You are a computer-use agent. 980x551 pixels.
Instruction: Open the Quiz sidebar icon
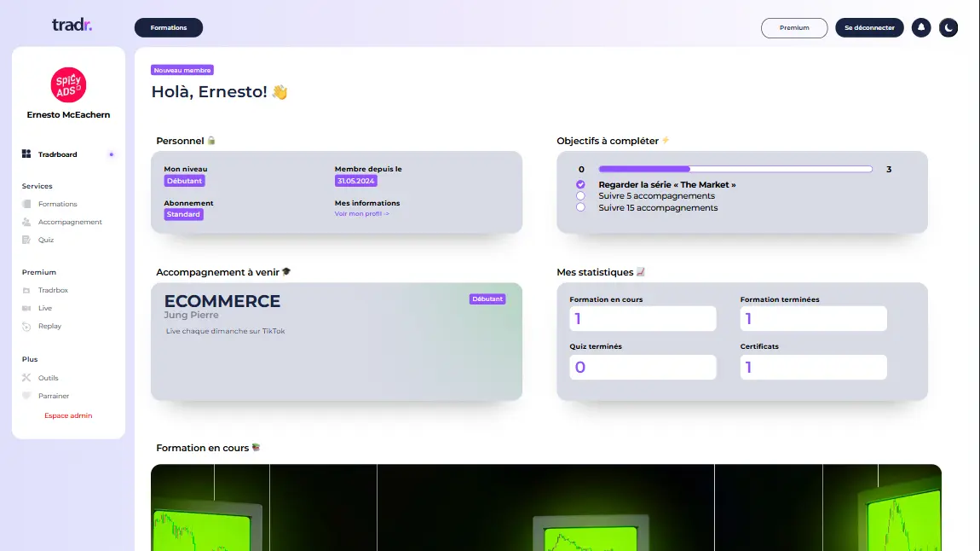pos(26,240)
